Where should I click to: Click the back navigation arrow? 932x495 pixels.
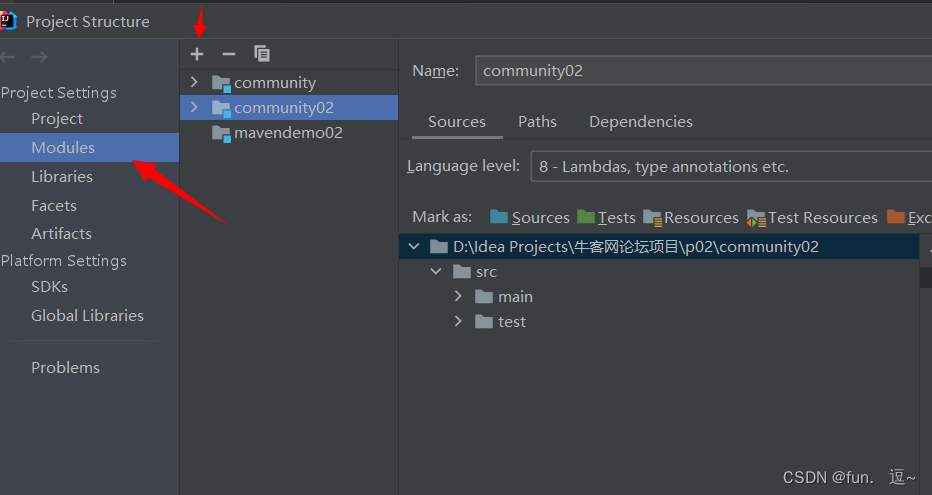(x=8, y=57)
